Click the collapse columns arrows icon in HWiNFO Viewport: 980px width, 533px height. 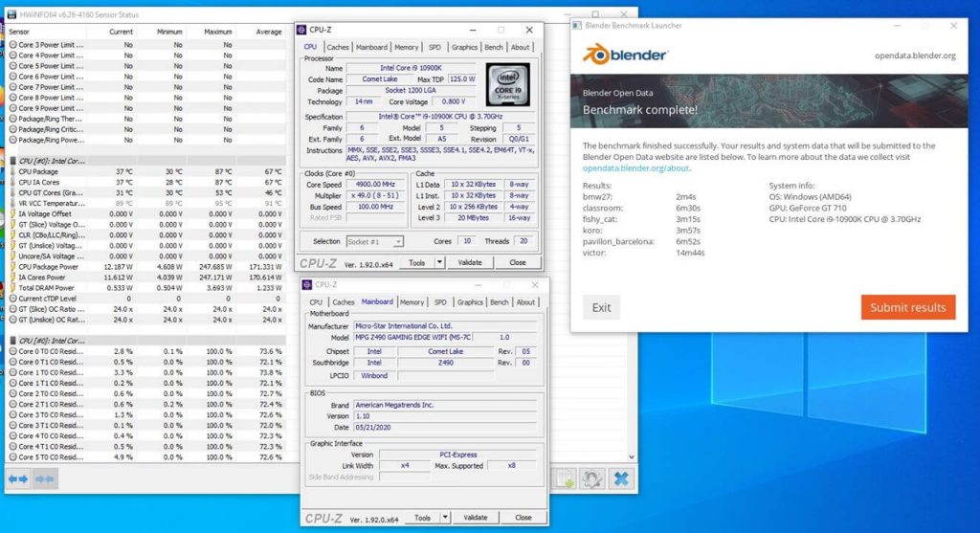[44, 479]
